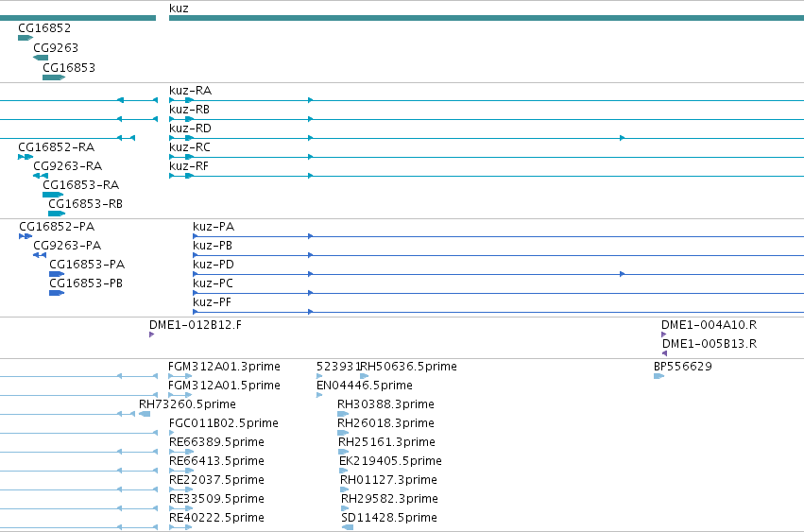This screenshot has height=532, width=804.
Task: Select the CG9263 gene label
Action: [x=56, y=47]
